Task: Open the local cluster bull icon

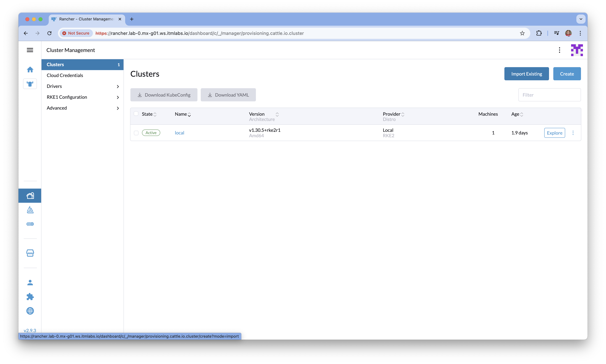Action: [30, 84]
